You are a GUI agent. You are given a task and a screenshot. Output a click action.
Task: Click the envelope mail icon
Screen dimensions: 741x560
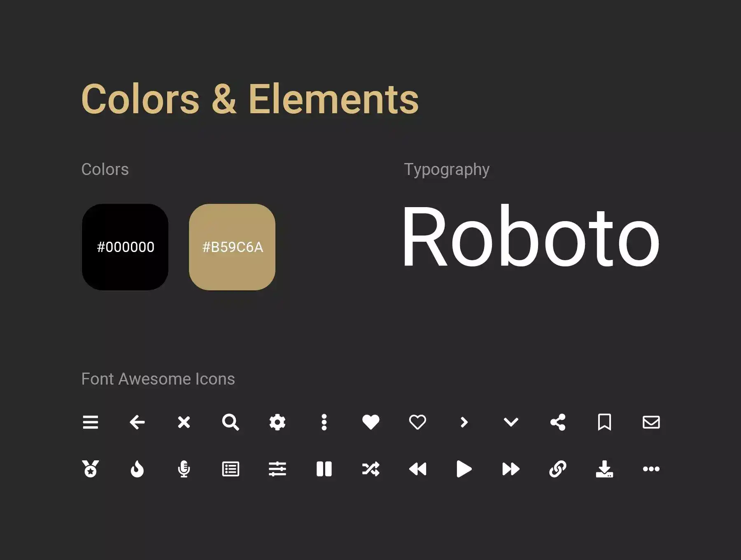[651, 422]
